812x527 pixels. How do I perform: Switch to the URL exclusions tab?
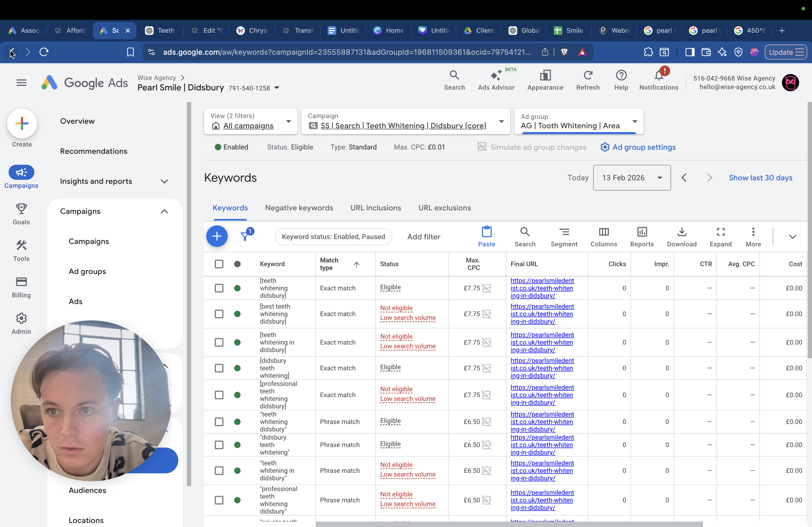445,208
